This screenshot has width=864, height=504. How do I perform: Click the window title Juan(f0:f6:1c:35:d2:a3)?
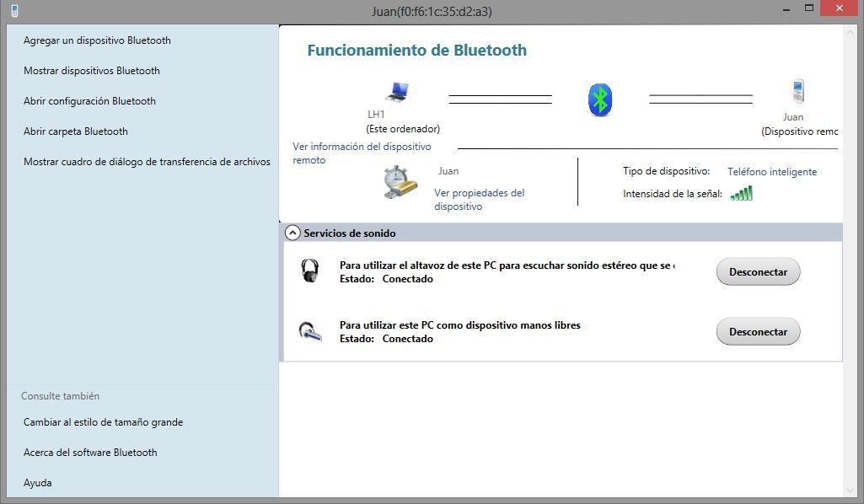point(432,11)
